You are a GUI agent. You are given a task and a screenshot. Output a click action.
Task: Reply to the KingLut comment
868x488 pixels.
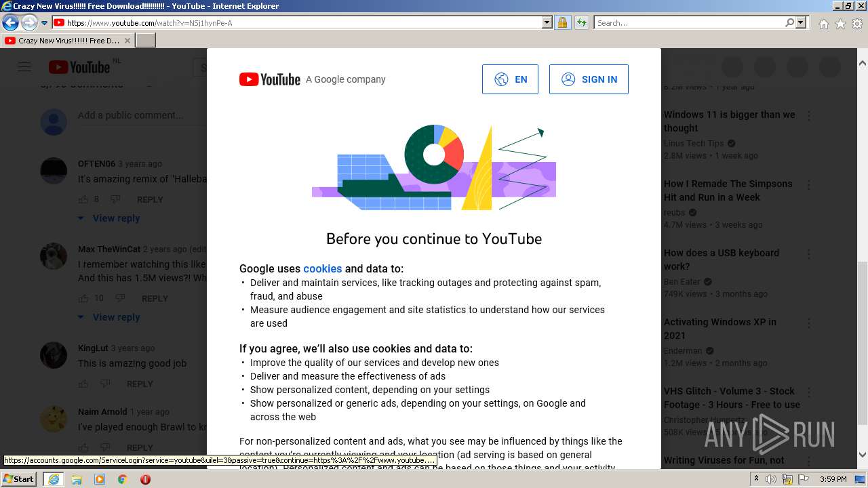click(140, 384)
